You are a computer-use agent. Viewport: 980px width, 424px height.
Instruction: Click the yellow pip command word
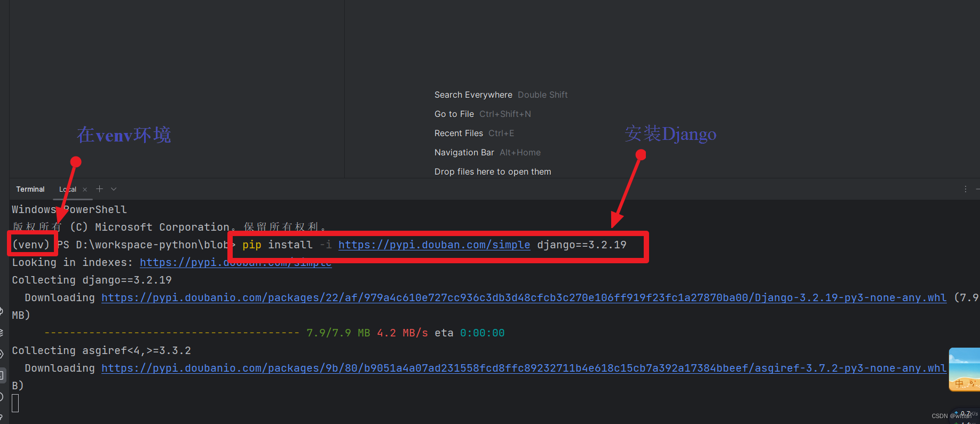click(252, 245)
